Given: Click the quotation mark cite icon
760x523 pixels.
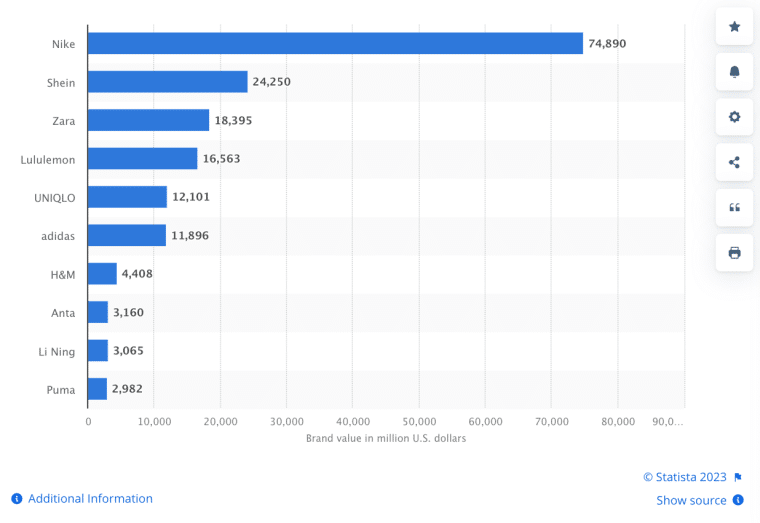Looking at the screenshot, I should click(x=734, y=207).
